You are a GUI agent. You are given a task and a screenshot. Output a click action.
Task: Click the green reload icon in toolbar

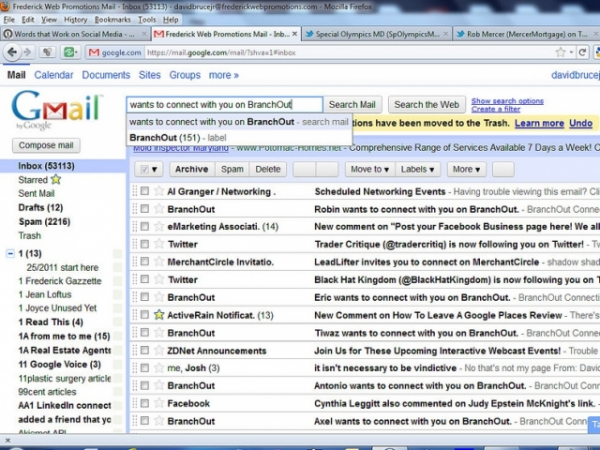pos(70,52)
